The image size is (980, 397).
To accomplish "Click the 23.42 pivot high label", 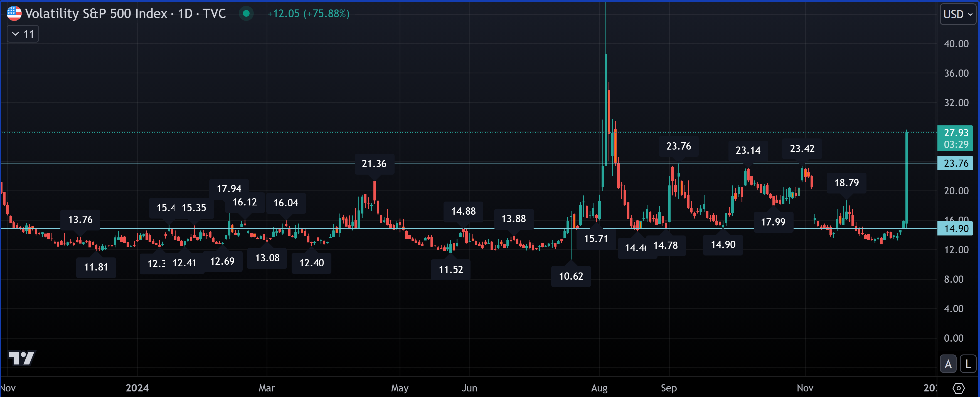I will click(802, 149).
